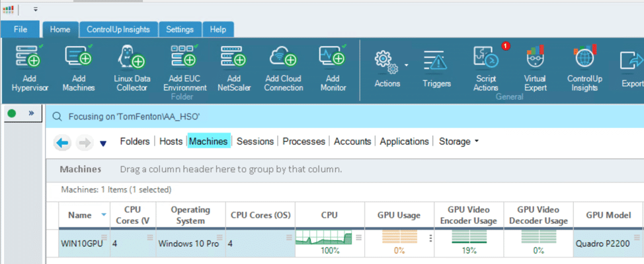Go back using the blue arrow

(x=63, y=143)
